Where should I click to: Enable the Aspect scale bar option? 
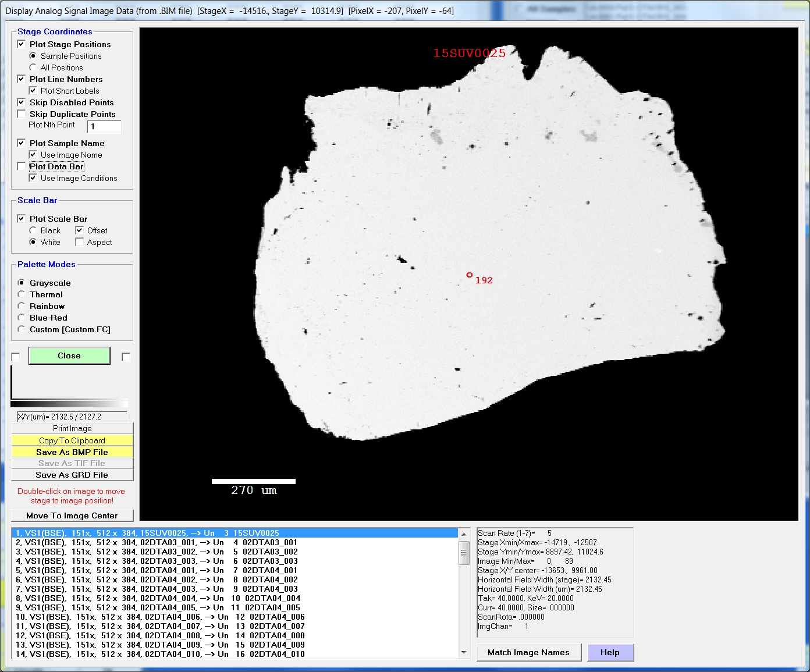click(x=80, y=242)
